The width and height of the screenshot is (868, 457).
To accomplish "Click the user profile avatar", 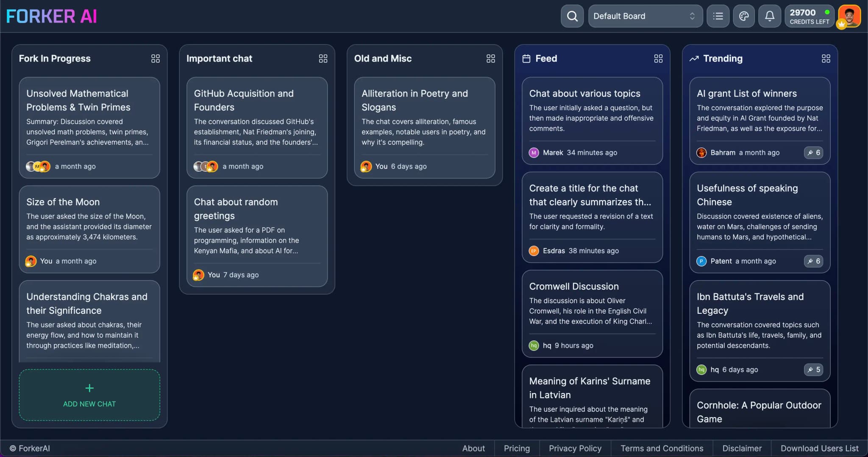I will [849, 17].
